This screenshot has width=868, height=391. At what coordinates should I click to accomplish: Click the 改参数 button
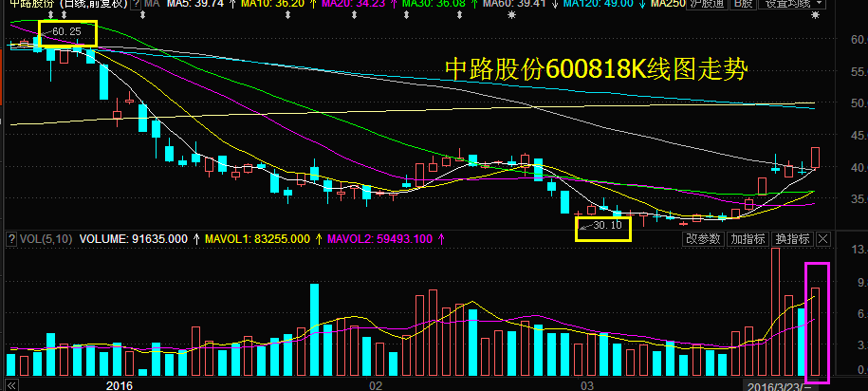coord(703,239)
